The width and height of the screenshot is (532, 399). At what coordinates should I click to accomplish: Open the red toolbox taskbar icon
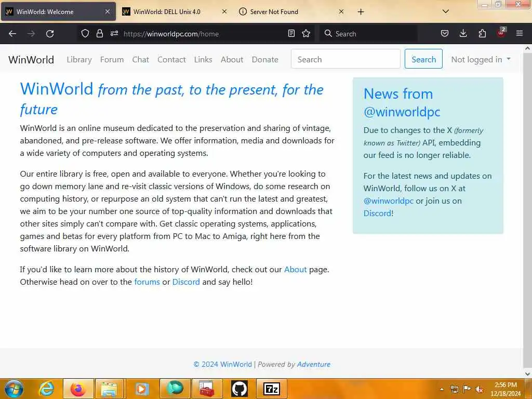coord(207,389)
